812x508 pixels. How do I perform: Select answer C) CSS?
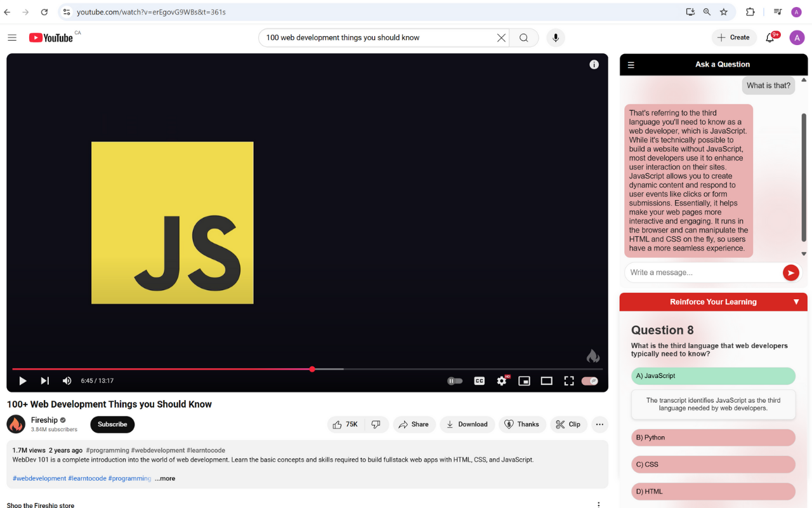pos(713,464)
